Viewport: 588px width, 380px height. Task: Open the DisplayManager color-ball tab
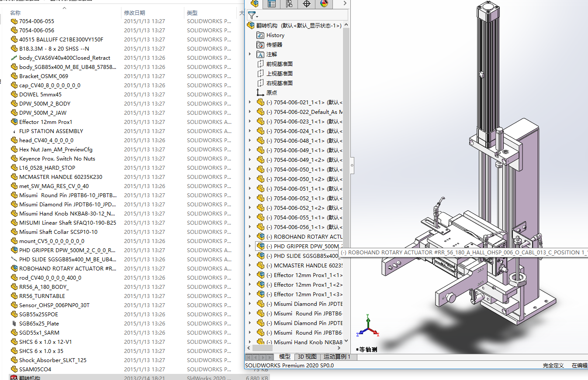click(x=324, y=4)
